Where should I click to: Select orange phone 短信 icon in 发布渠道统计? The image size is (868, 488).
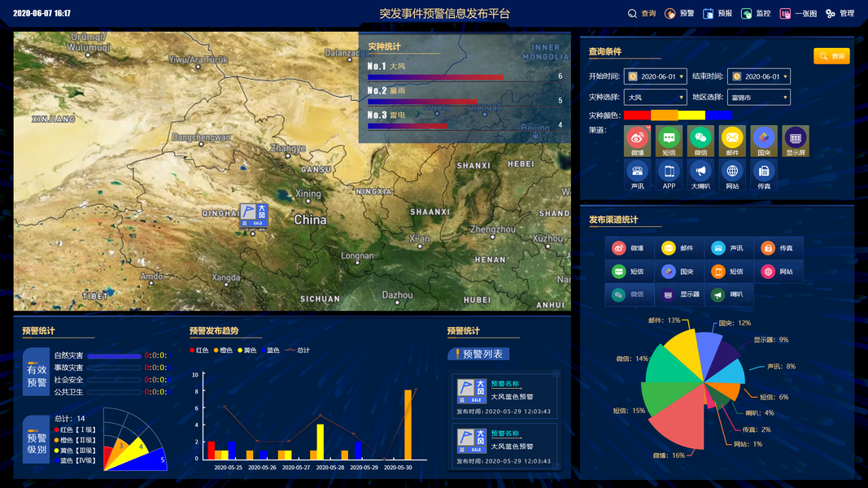718,272
